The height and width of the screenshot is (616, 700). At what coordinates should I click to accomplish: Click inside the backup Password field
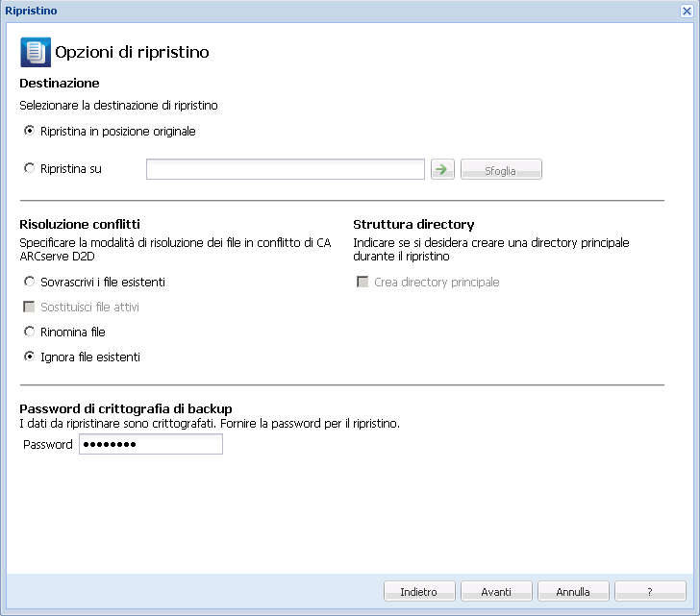pyautogui.click(x=151, y=444)
